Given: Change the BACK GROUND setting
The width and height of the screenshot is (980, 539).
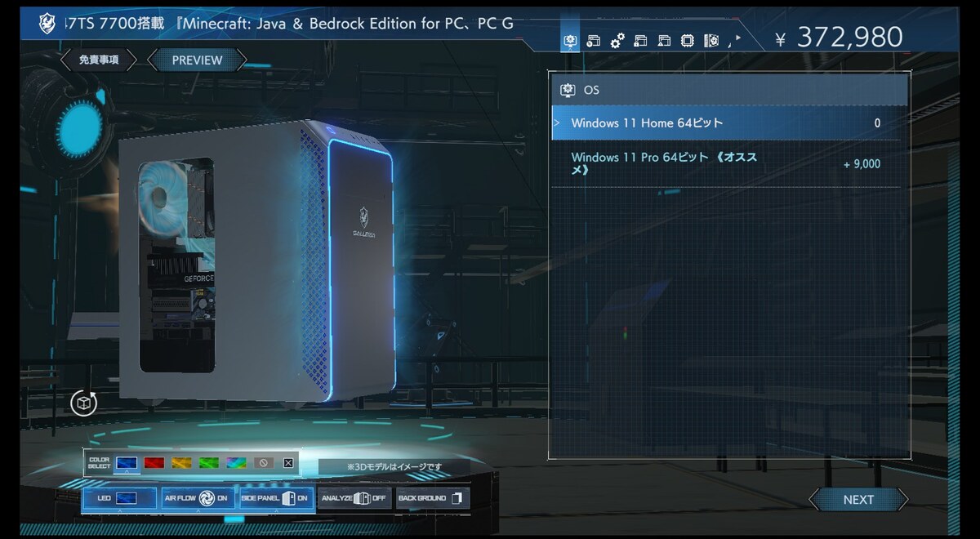Looking at the screenshot, I should tap(432, 498).
